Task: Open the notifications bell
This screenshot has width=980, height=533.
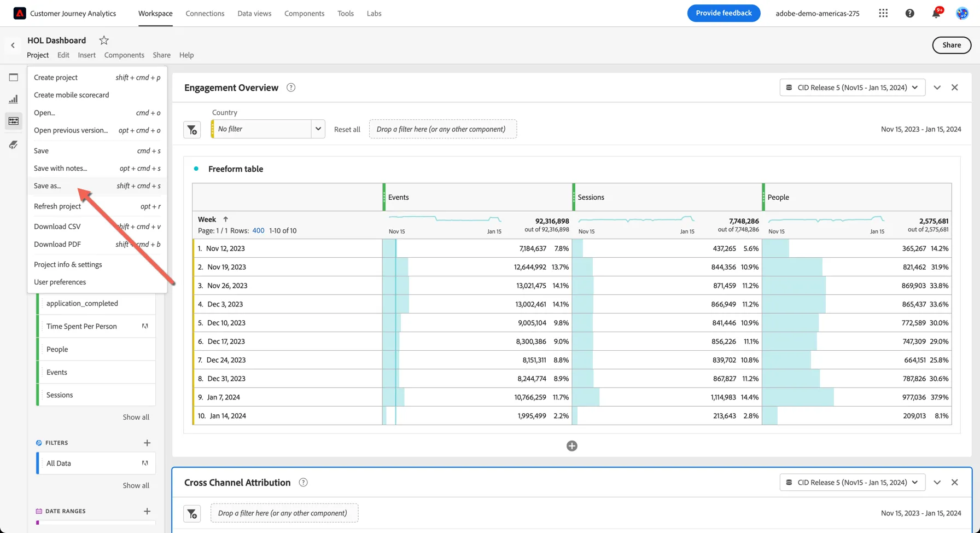Action: click(x=936, y=13)
